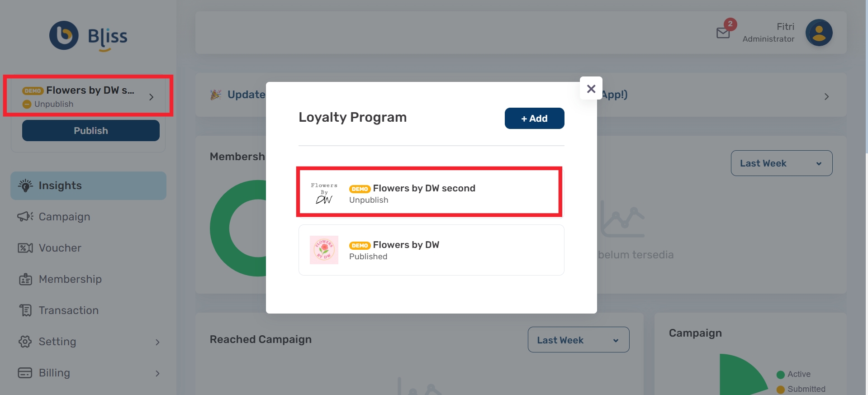Viewport: 868px width, 395px height.
Task: Close the Loyalty Program dialog
Action: pos(591,89)
